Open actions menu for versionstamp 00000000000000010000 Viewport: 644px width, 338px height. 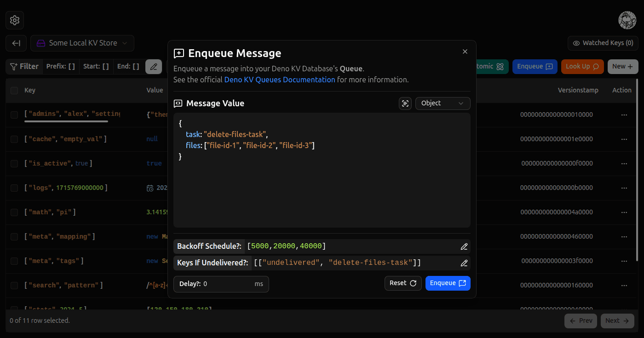coord(624,115)
